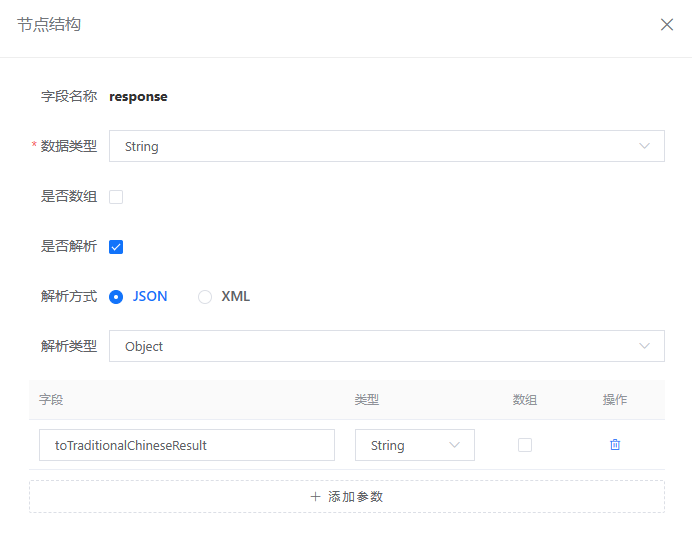Click the response field name text
Viewport: 692px width, 534px height.
(x=138, y=97)
